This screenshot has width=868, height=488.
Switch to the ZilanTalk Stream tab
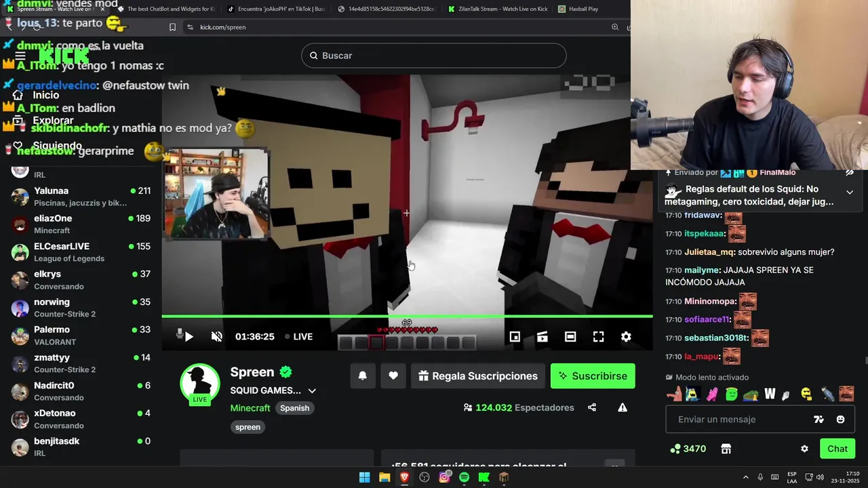(497, 9)
